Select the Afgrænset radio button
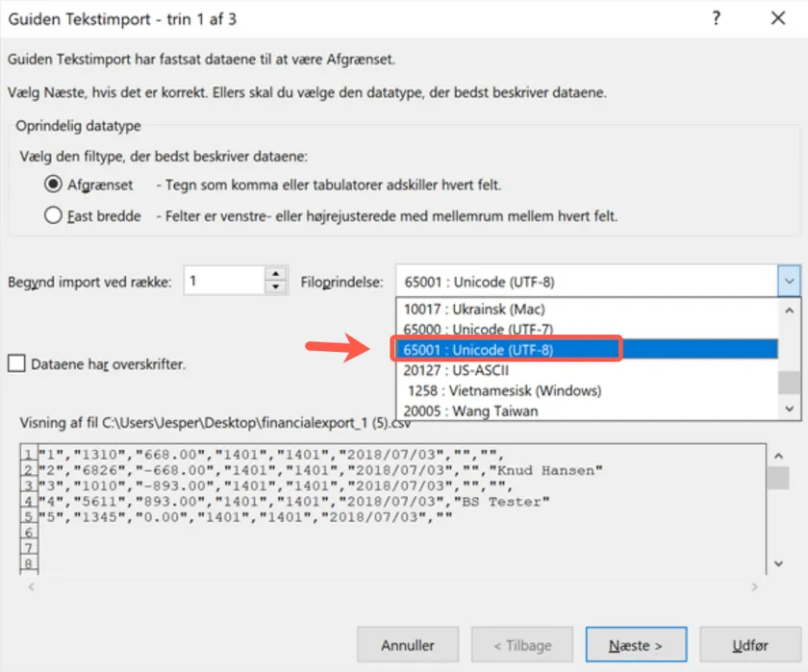808x672 pixels. (x=54, y=185)
